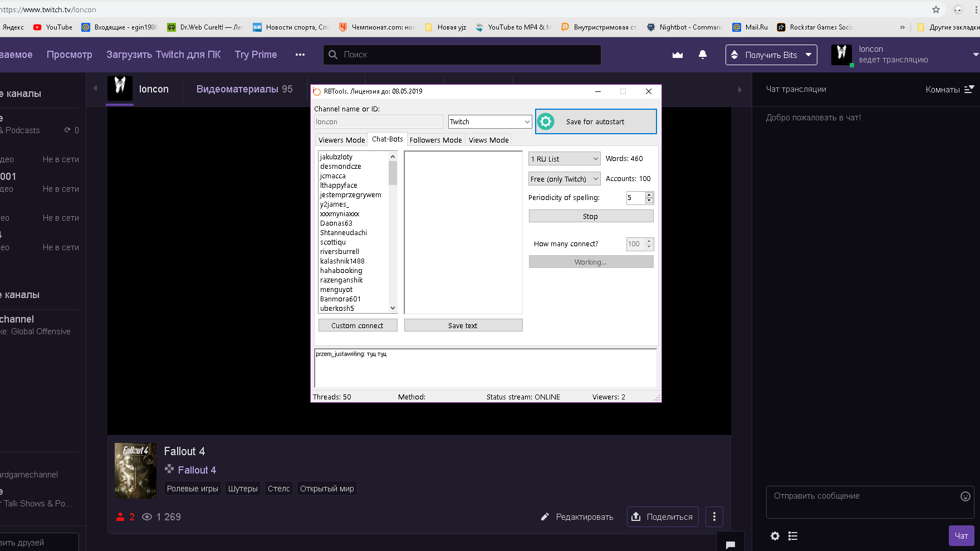Viewport: 980px width, 551px height.
Task: Click the three-dot more menu in navbar
Action: click(x=300, y=55)
